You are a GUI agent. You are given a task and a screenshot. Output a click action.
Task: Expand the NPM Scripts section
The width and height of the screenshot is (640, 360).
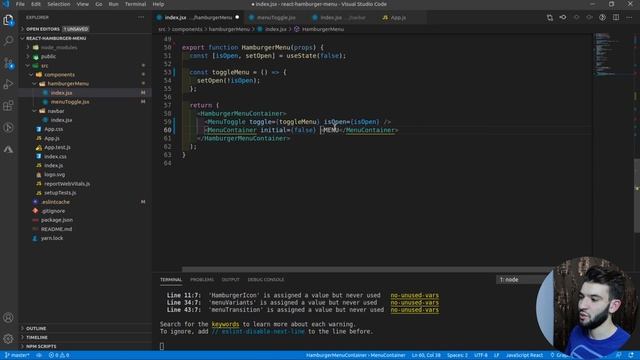click(41, 346)
